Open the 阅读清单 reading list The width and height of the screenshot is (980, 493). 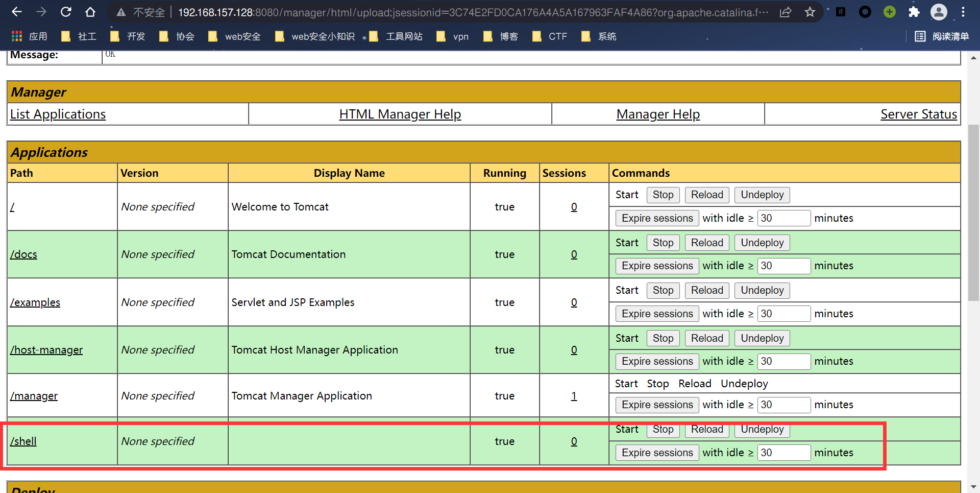point(942,36)
